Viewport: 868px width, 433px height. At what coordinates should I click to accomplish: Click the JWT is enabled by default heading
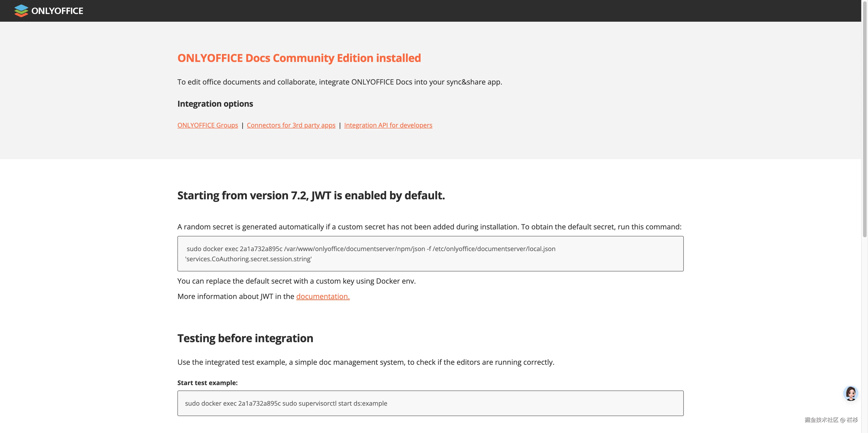click(x=311, y=195)
